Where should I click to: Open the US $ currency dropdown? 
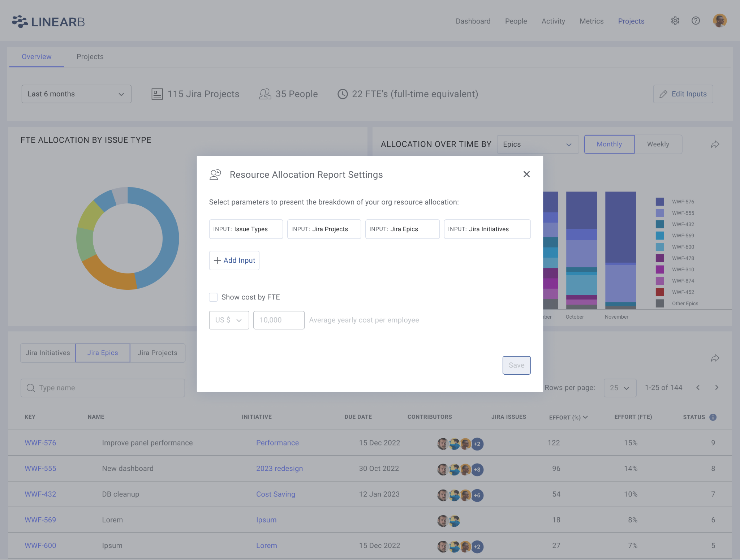pyautogui.click(x=229, y=320)
